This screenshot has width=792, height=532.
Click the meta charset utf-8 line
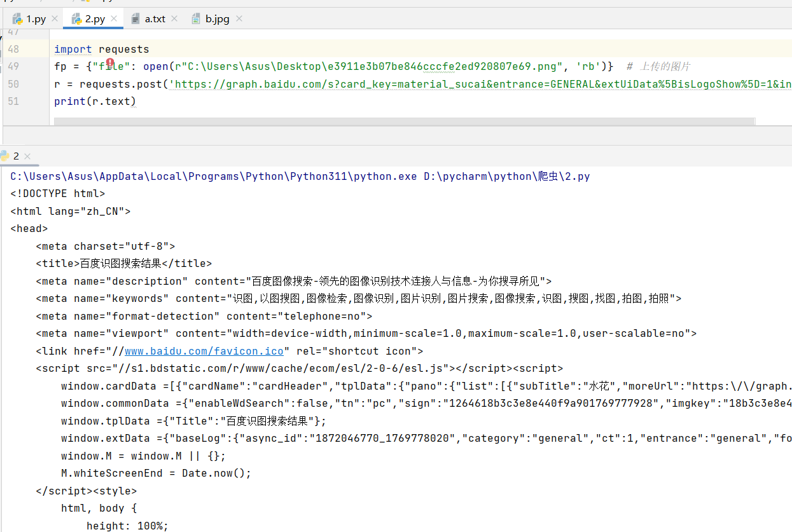[x=106, y=246]
